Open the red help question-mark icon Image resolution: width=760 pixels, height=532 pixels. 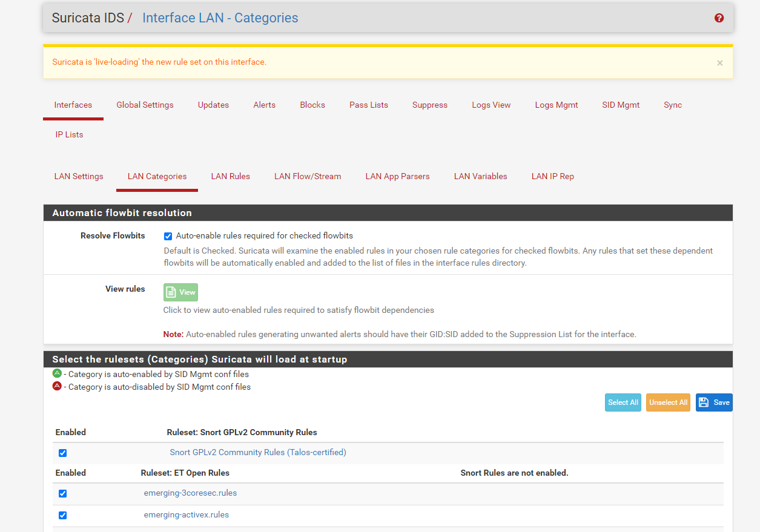pos(719,18)
